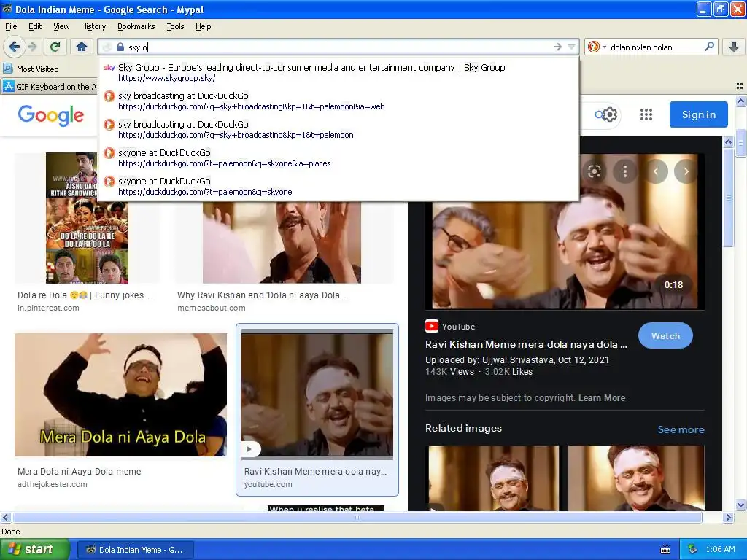This screenshot has width=747, height=560.
Task: Open the Tools menu
Action: pyautogui.click(x=175, y=26)
